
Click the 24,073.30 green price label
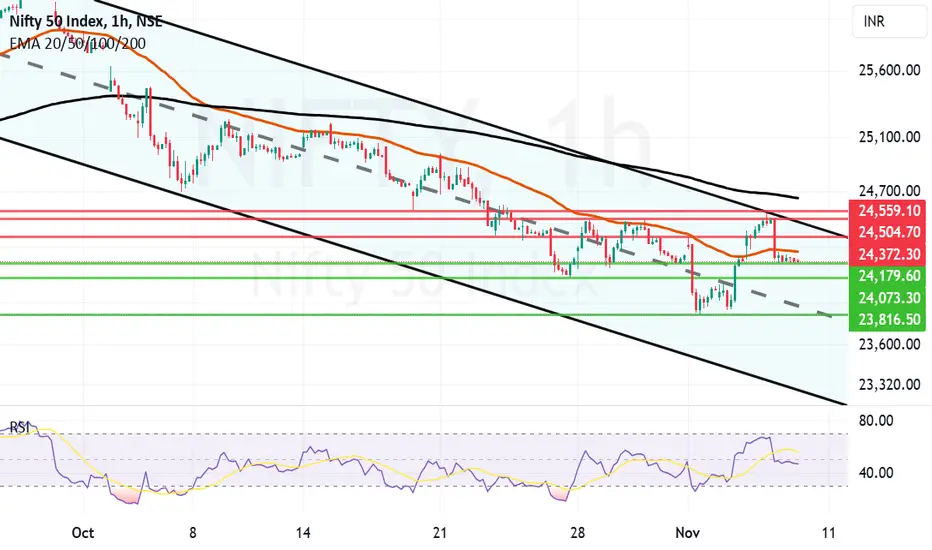tap(889, 297)
